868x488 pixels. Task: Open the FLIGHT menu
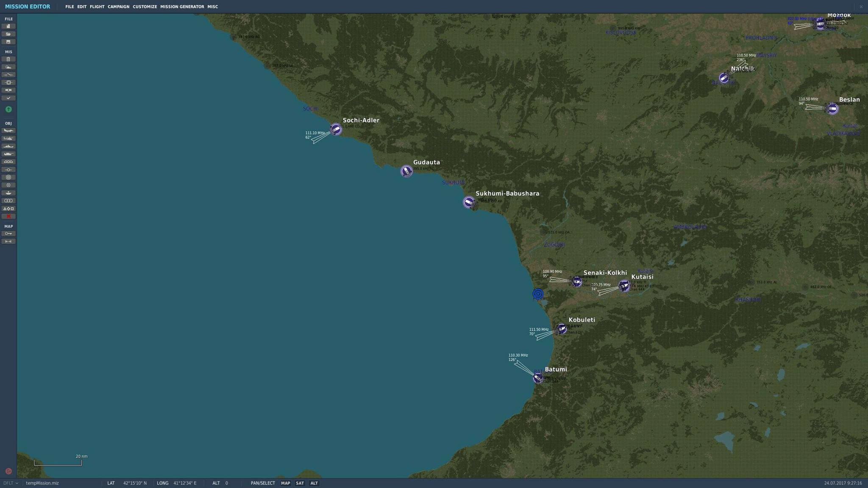pos(97,6)
